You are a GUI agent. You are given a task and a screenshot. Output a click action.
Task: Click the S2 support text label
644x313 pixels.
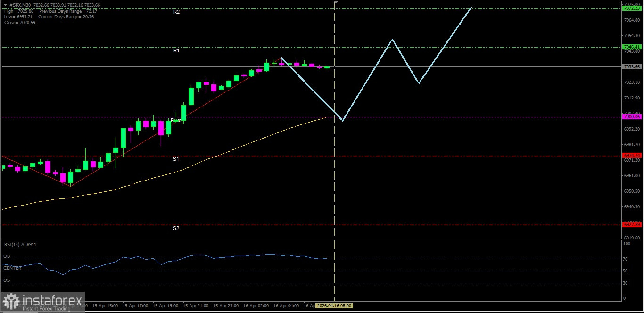tap(176, 229)
